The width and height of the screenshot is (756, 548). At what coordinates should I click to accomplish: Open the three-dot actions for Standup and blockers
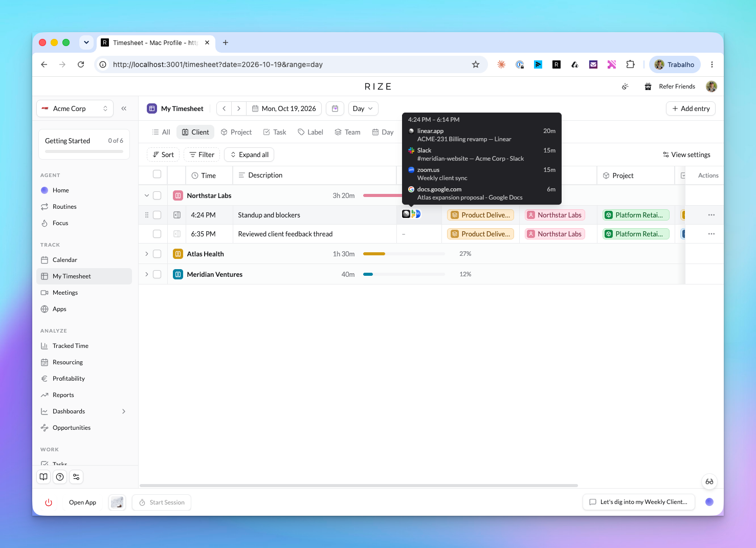tap(711, 215)
